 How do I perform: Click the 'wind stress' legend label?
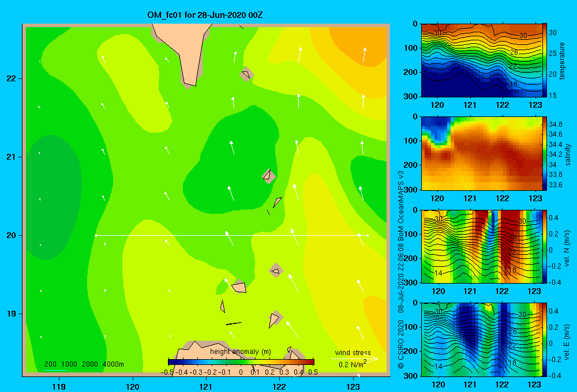pyautogui.click(x=353, y=352)
